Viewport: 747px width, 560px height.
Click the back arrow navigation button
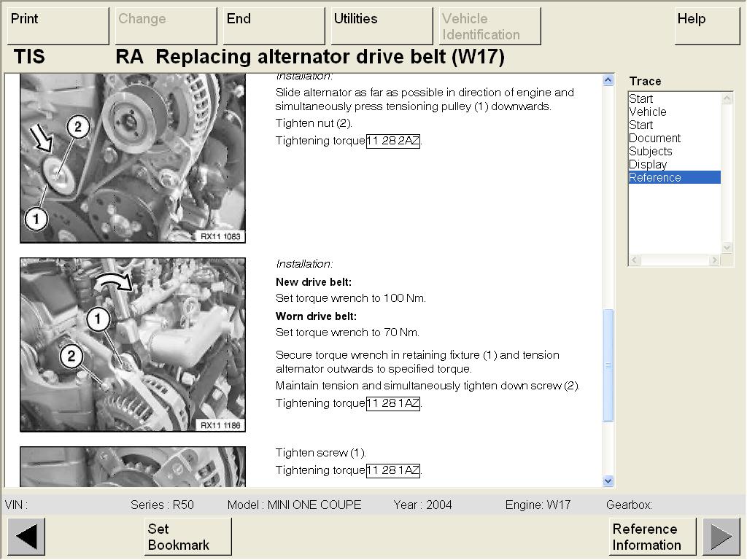[26, 537]
